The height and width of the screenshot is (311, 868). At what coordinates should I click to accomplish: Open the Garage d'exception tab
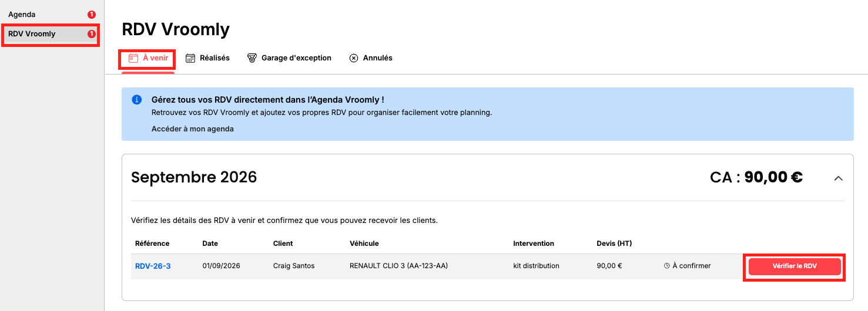(x=289, y=58)
